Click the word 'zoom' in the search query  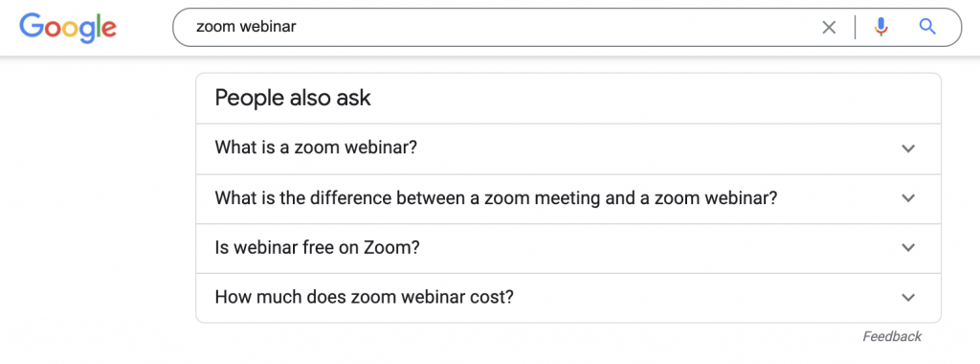point(215,27)
